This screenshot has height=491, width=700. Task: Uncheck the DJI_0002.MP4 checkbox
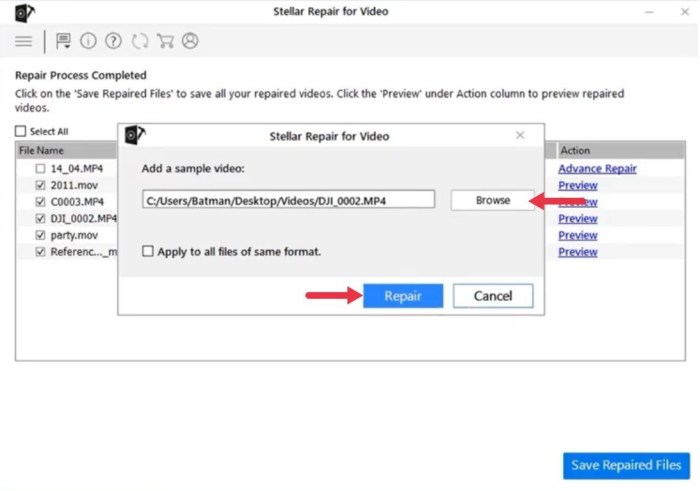pyautogui.click(x=40, y=218)
